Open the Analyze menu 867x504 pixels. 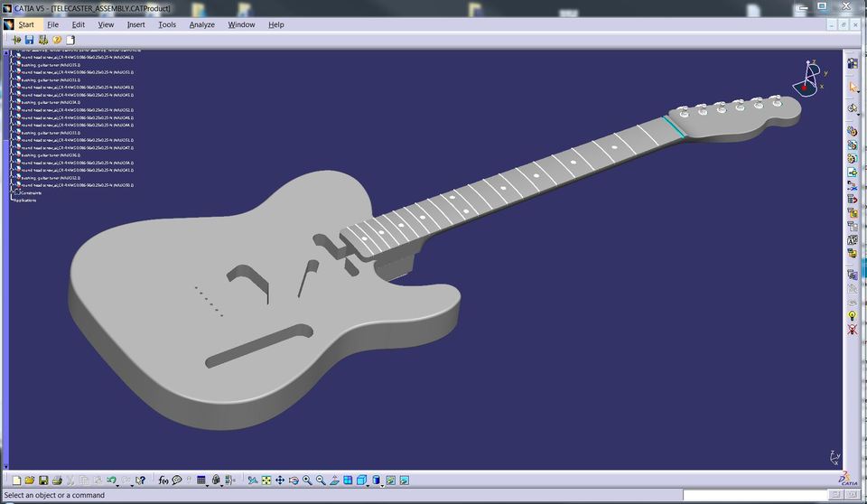pos(201,24)
